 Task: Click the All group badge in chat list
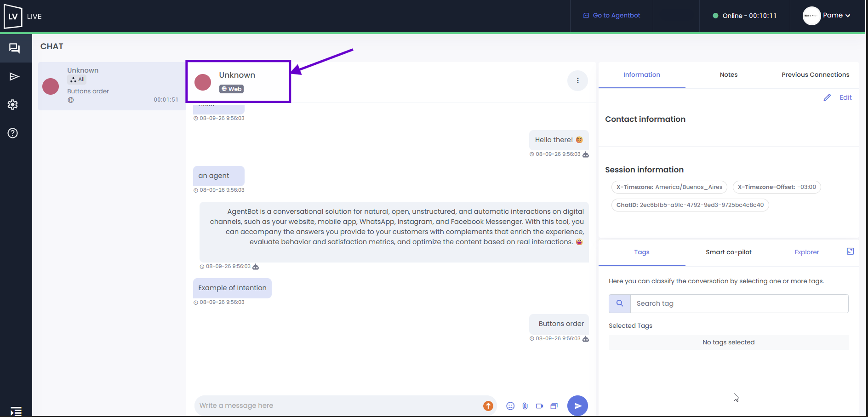pos(78,80)
